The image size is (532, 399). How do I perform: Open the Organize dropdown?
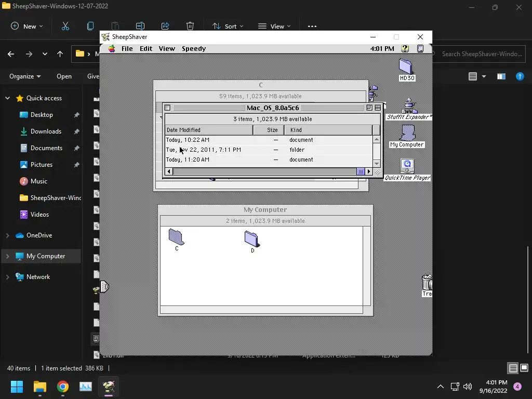point(25,76)
